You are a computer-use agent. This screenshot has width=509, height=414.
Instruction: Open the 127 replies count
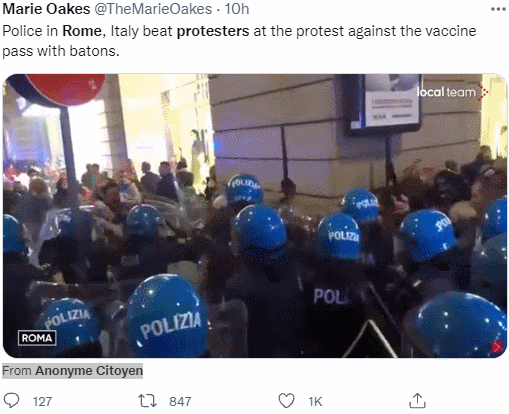42,402
